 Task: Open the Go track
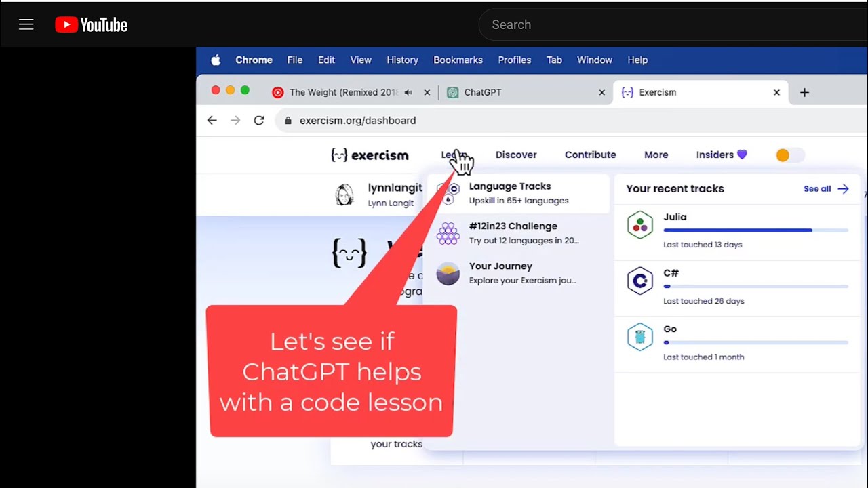pyautogui.click(x=737, y=344)
